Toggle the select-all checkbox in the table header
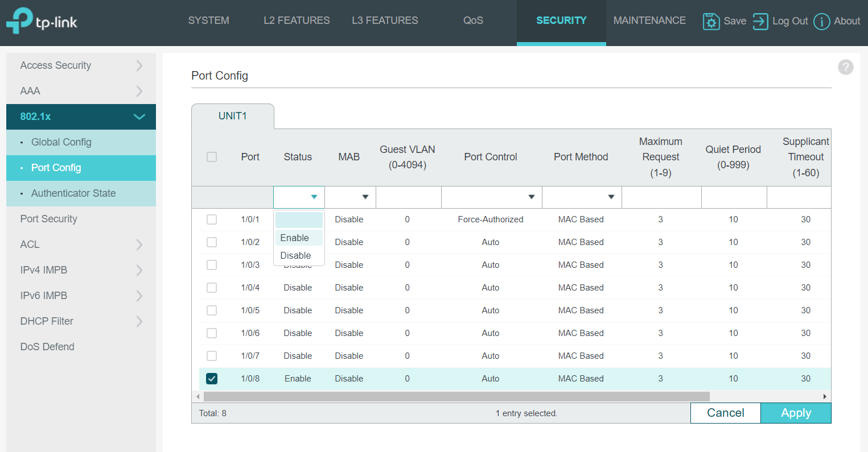Screen dimensions: 868x452 point(212,157)
